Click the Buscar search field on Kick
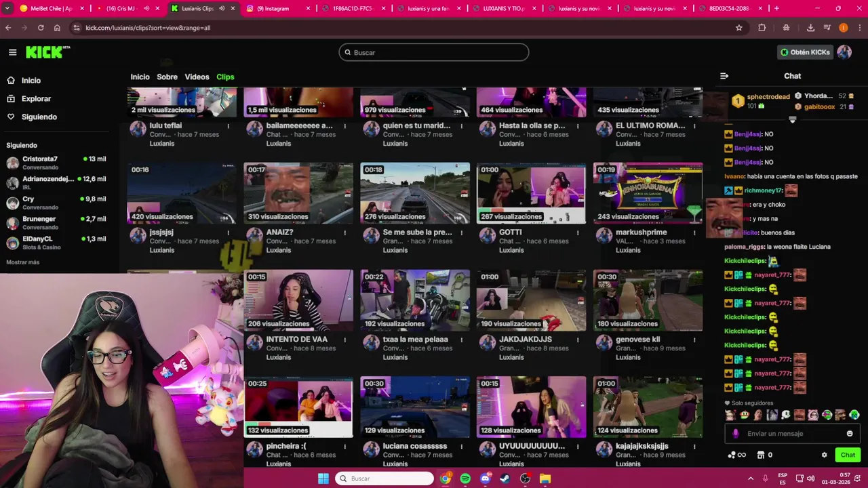The image size is (868, 488). tap(434, 52)
